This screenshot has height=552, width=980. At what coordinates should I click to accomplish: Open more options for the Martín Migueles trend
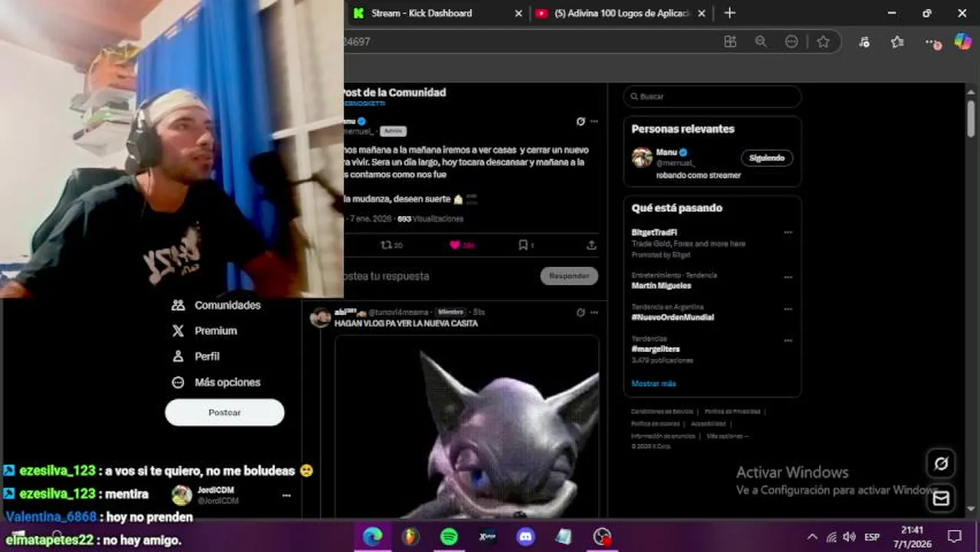pos(788,278)
